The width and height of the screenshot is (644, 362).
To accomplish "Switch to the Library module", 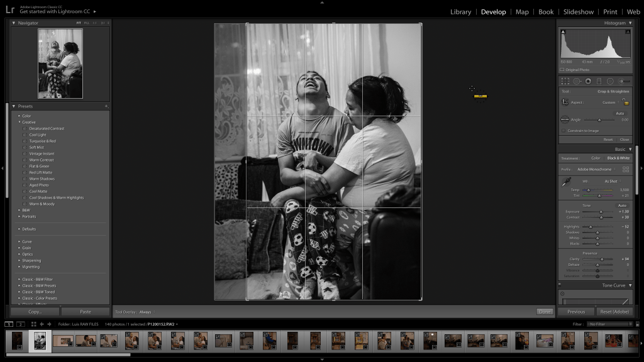I will [x=460, y=12].
